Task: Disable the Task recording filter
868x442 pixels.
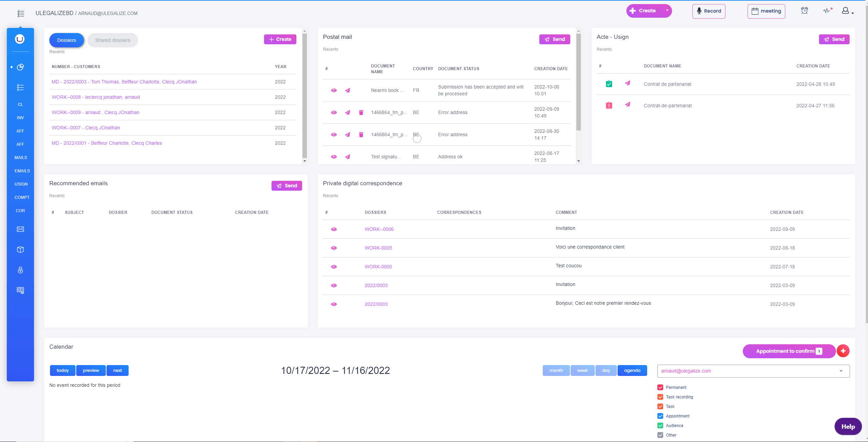Action: 660,397
